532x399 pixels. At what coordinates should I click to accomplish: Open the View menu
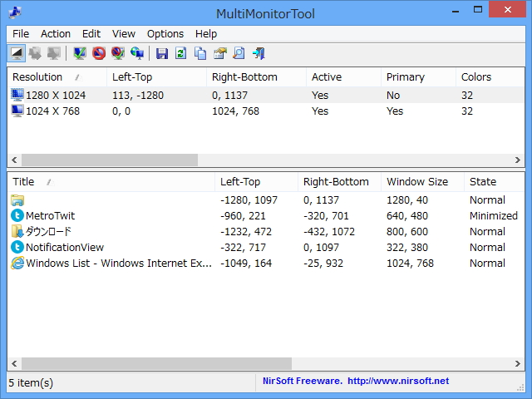point(124,34)
